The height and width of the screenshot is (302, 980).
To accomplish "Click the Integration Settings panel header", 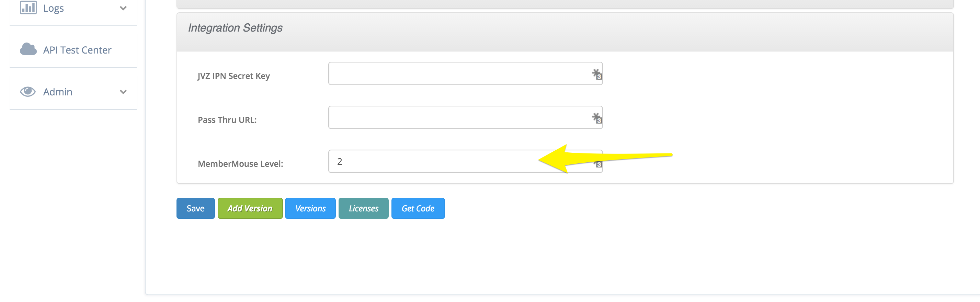I will (565, 32).
